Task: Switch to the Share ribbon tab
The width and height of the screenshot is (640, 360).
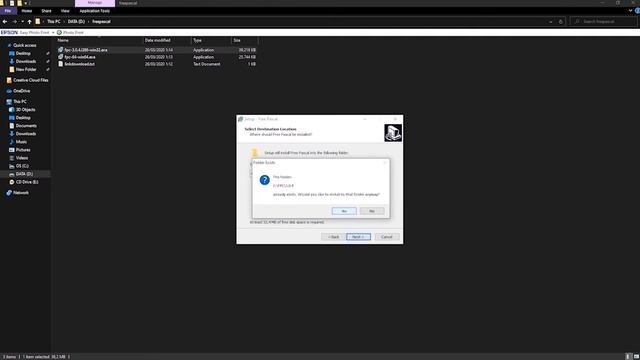Action: (47, 11)
